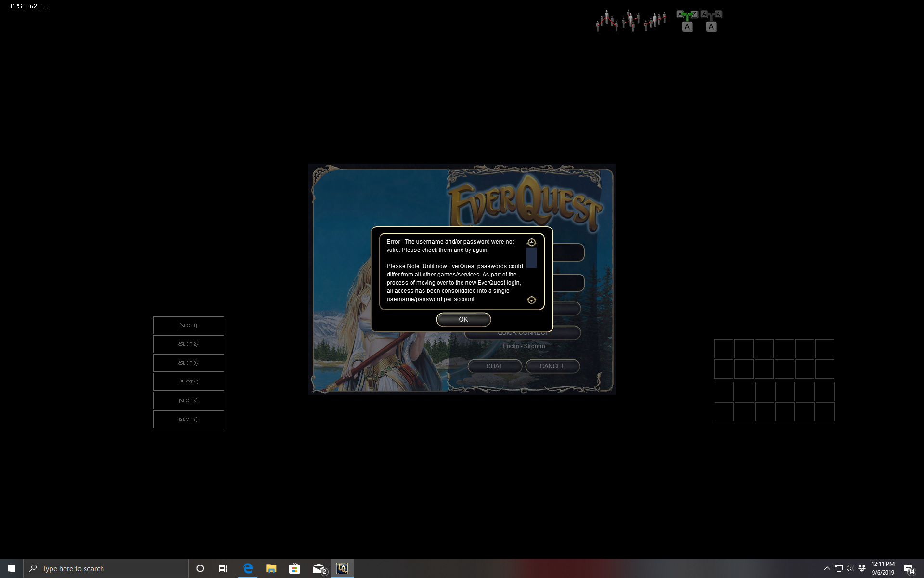Select the scattered character formation icon
This screenshot has width=924, height=578.
[x=631, y=21]
